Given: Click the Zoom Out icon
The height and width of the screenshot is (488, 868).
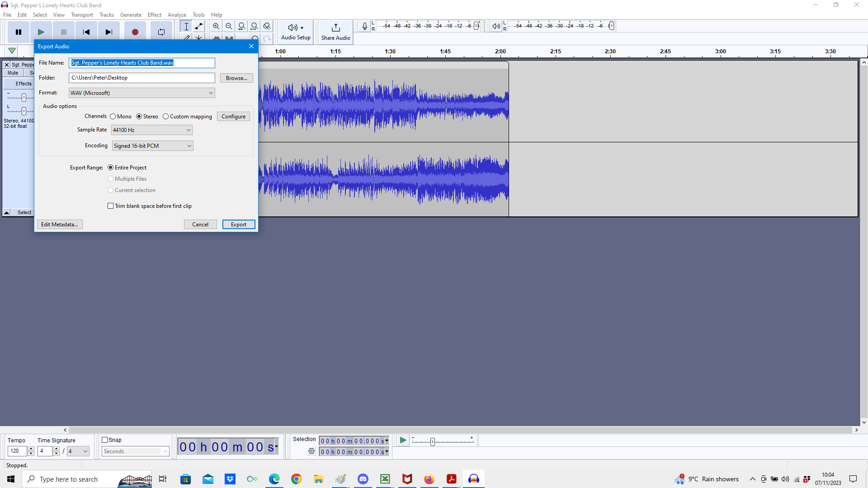Looking at the screenshot, I should click(x=229, y=26).
